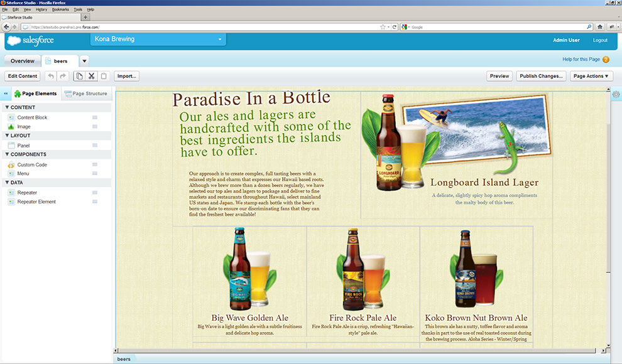Click the Undo arrow in toolbar
Image resolution: width=622 pixels, height=364 pixels.
(51, 76)
